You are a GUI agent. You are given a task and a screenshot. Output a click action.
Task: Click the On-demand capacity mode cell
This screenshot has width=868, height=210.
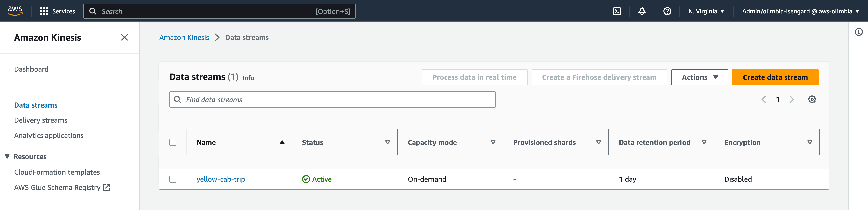[427, 179]
